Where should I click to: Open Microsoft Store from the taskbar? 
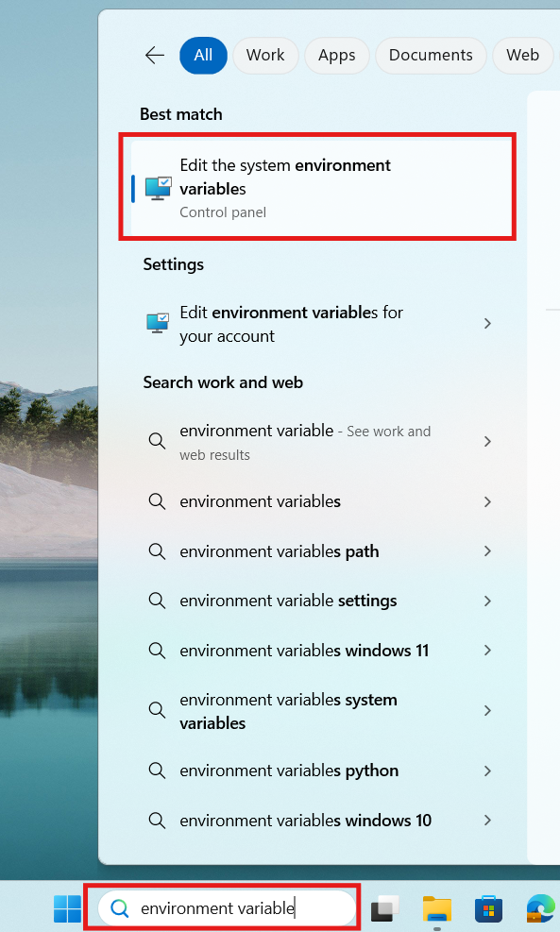tap(488, 907)
